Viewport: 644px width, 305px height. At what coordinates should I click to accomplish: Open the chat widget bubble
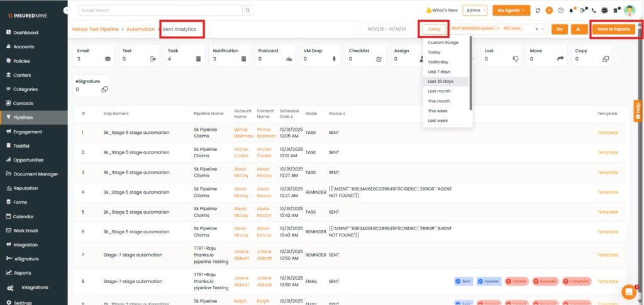point(628,291)
